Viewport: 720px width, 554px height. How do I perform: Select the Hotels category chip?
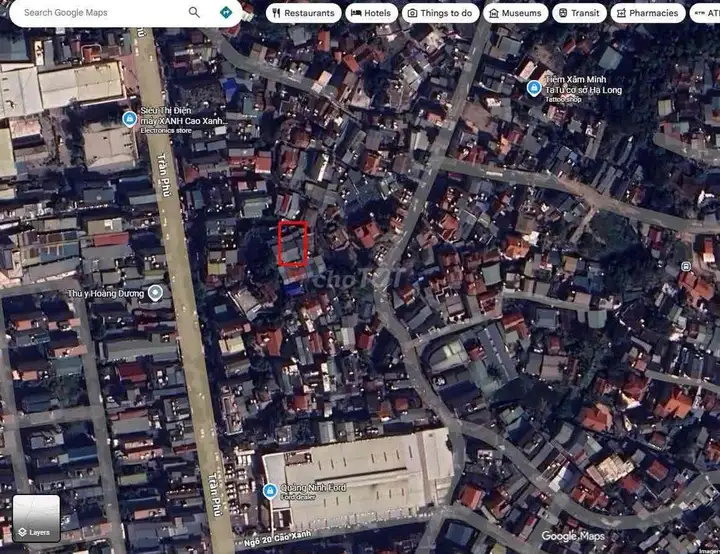371,13
